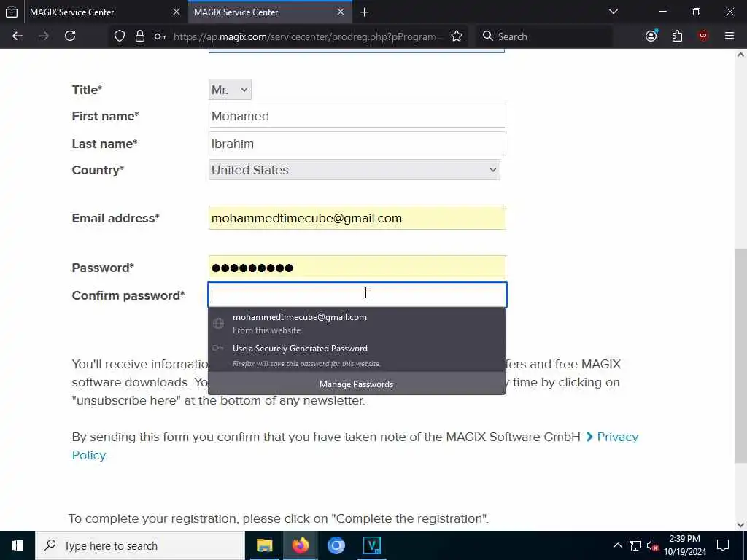747x560 pixels.
Task: Click the scrollbar down arrow
Action: (x=740, y=525)
